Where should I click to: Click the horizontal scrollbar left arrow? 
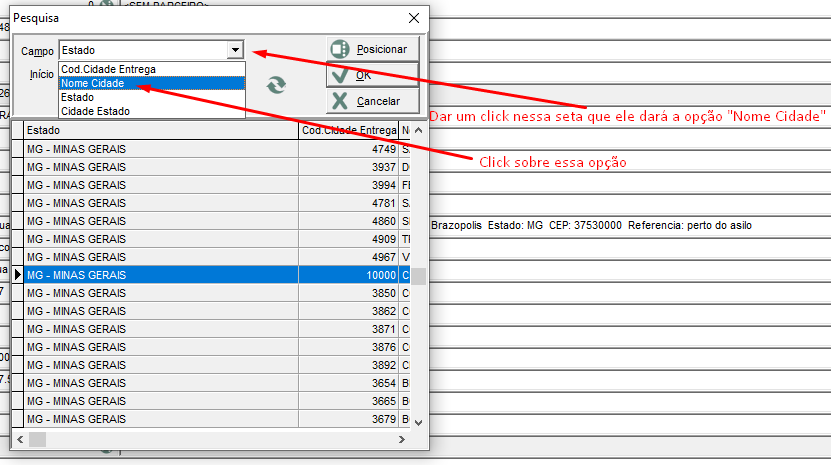click(19, 438)
